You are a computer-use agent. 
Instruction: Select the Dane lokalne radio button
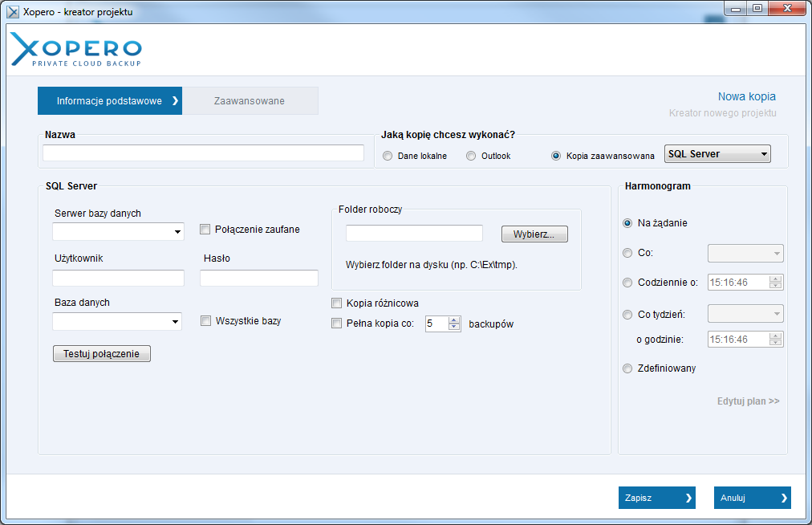tap(388, 156)
